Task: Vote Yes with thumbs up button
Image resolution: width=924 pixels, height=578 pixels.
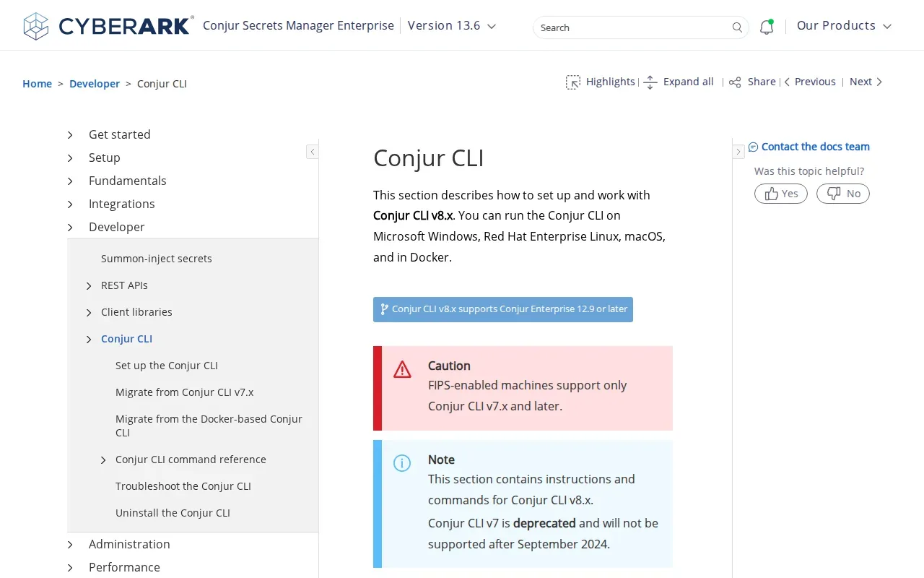Action: (x=781, y=194)
